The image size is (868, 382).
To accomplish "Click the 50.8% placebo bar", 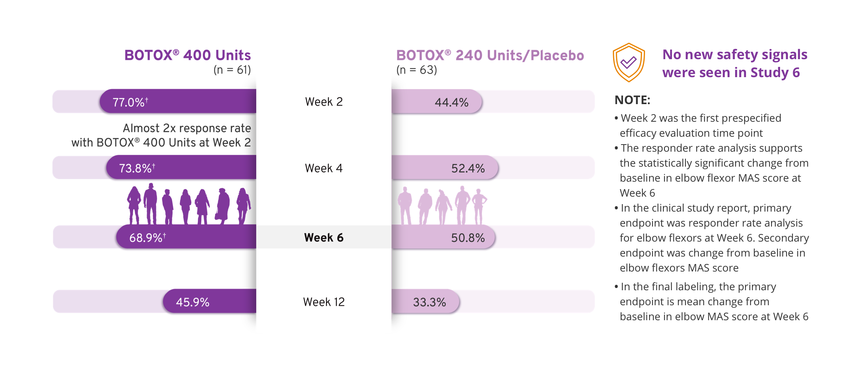I will 443,237.
